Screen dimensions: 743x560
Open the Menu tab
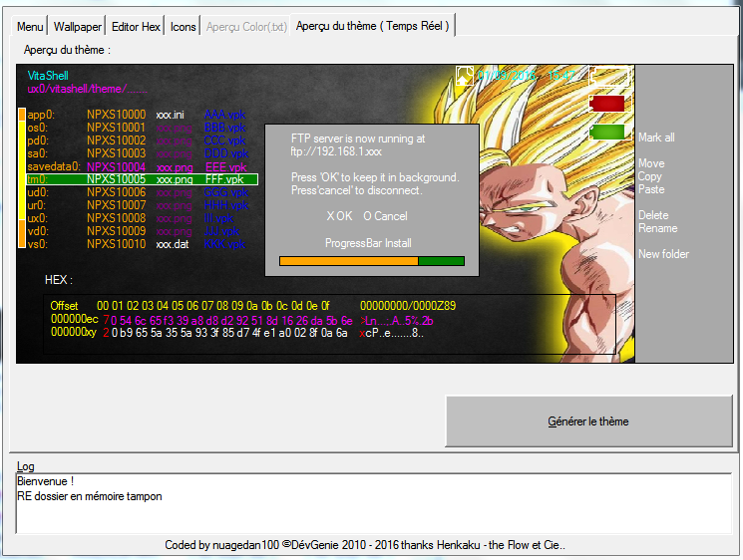click(x=30, y=27)
